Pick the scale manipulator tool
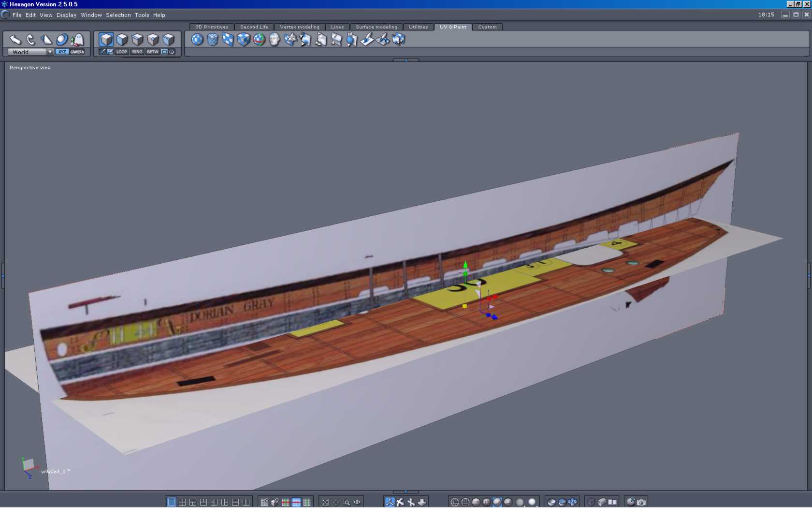The height and width of the screenshot is (508, 812). pyautogui.click(x=46, y=39)
